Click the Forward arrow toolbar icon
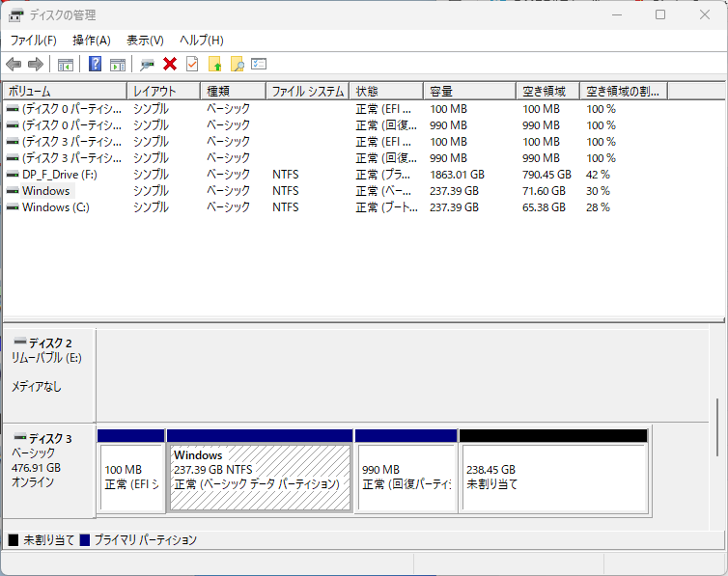This screenshot has height=576, width=728. (36, 64)
